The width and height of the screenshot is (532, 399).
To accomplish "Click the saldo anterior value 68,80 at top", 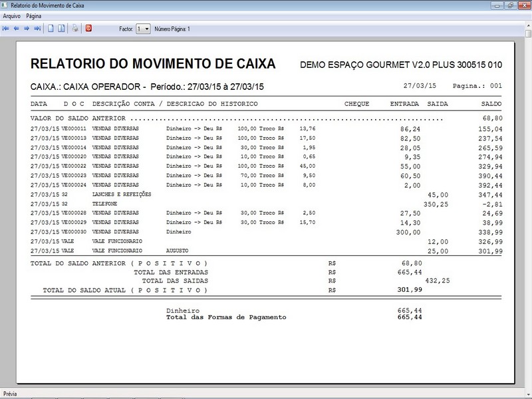I will pyautogui.click(x=493, y=118).
